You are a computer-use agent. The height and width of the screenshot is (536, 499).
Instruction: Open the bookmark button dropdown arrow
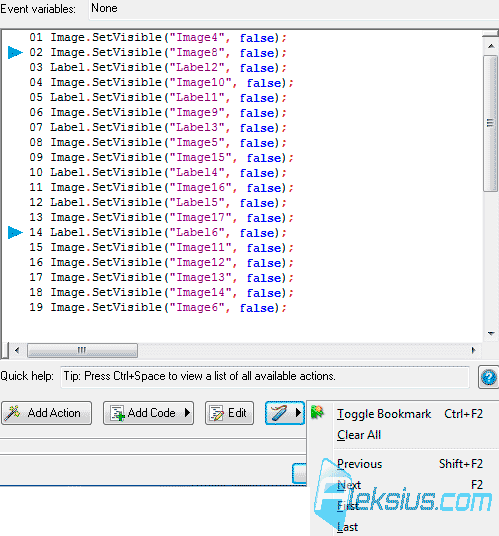(299, 413)
